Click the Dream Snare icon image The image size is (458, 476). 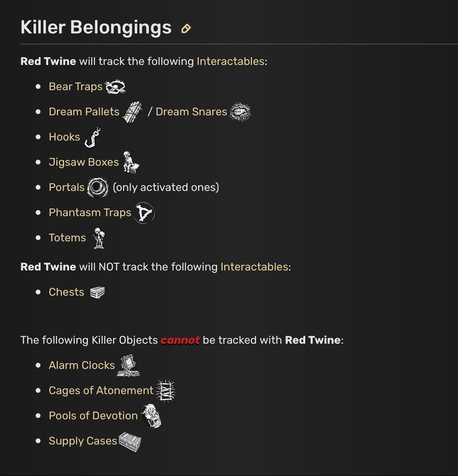240,112
